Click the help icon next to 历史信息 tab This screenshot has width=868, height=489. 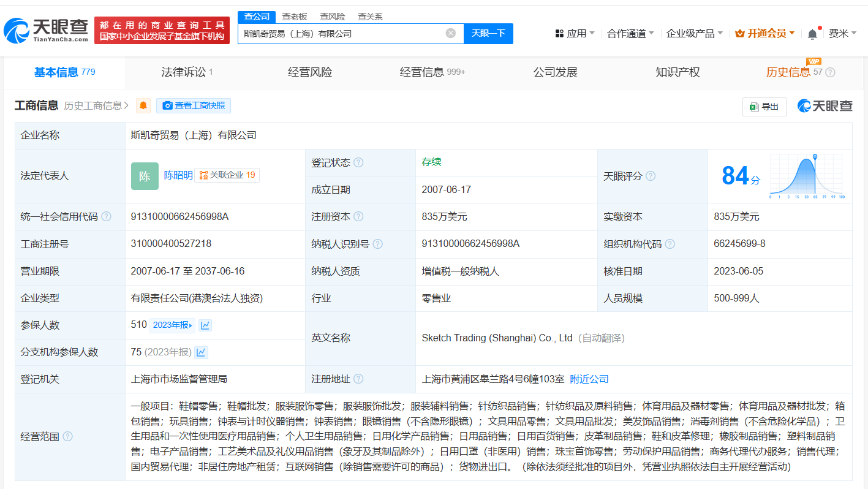pos(830,72)
